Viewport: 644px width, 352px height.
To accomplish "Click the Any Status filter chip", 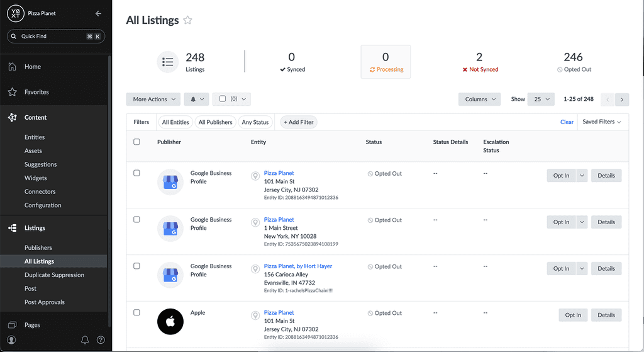I will point(255,122).
